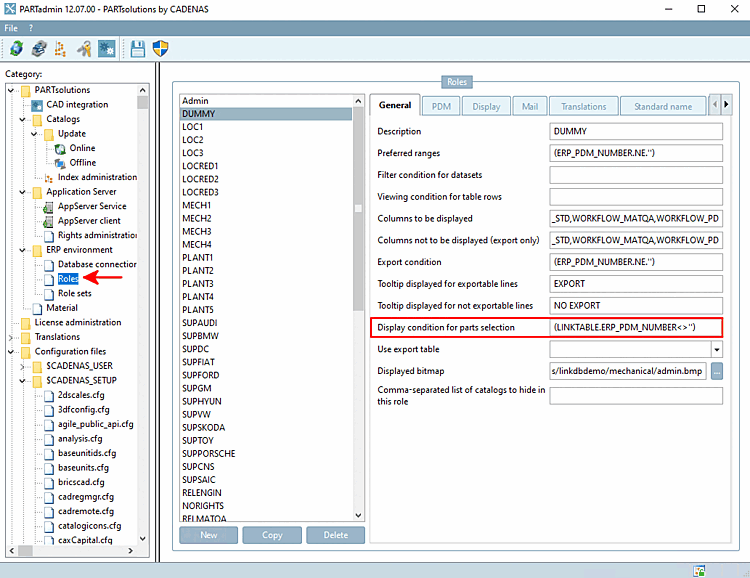Click the AppServer client icon
The width and height of the screenshot is (750, 578).
[x=48, y=221]
